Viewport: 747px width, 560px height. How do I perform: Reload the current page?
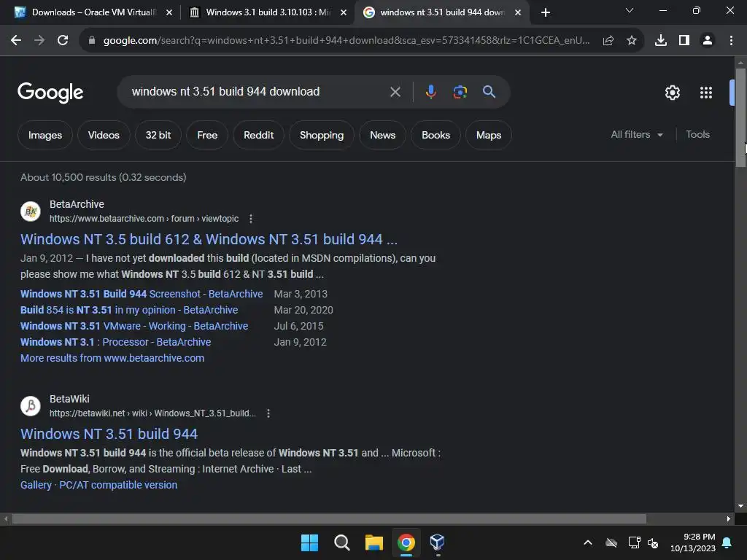[63, 41]
